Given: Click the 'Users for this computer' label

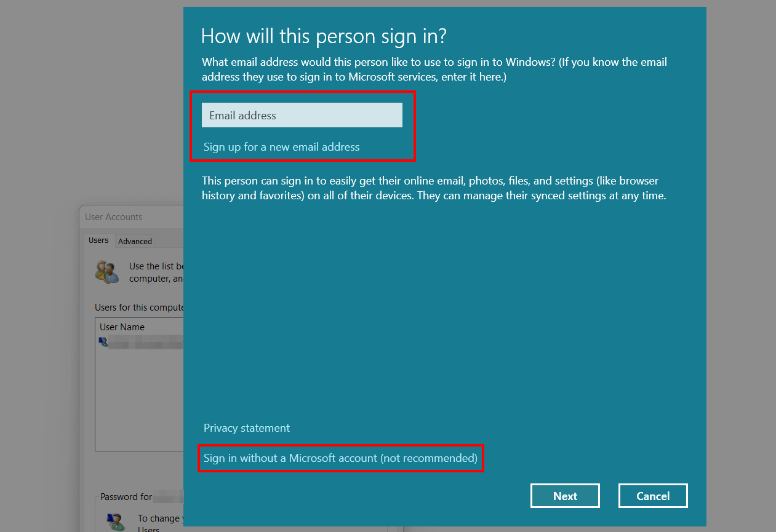Looking at the screenshot, I should pyautogui.click(x=139, y=307).
